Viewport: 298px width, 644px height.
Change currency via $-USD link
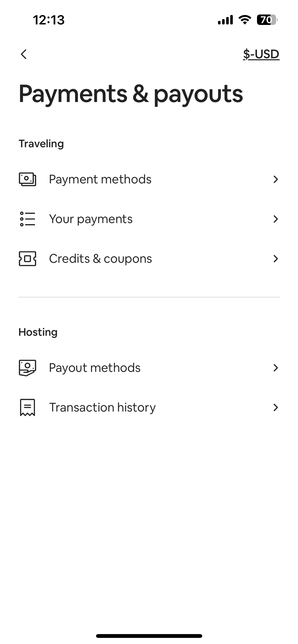tap(261, 54)
